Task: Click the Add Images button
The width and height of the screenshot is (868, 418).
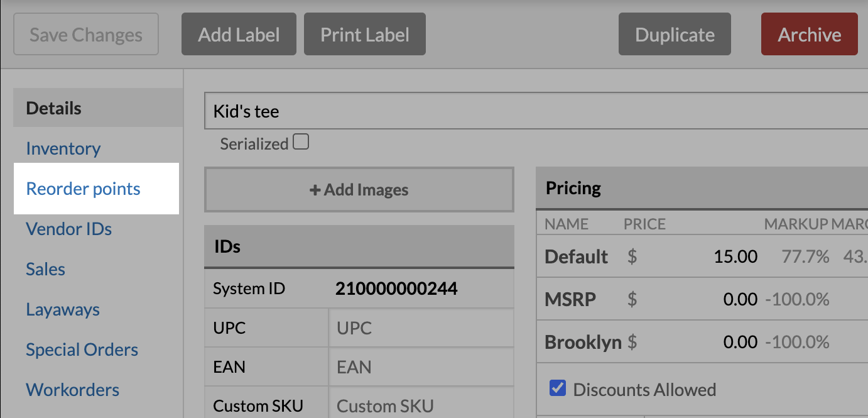Action: 359,190
